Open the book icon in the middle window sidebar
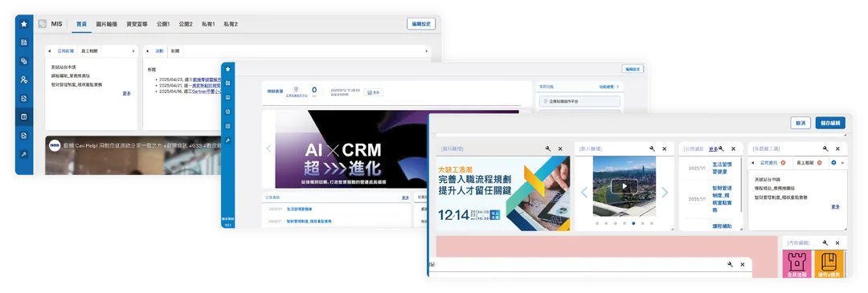868x293 pixels. coord(227,97)
